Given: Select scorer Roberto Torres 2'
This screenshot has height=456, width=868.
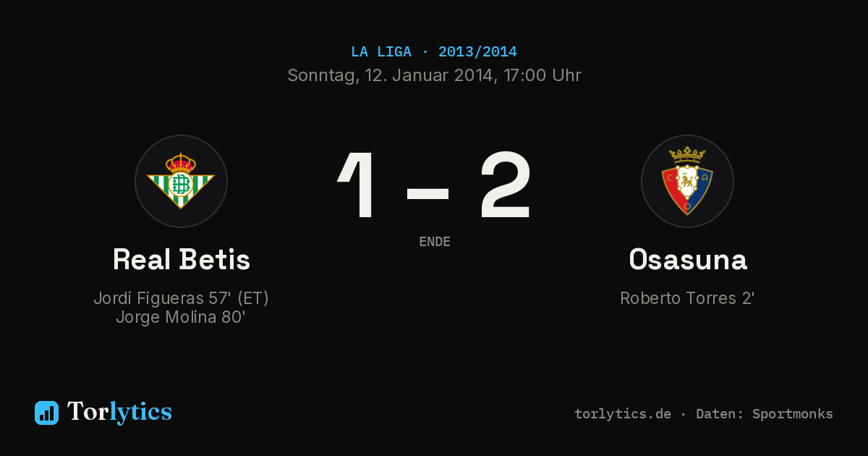Looking at the screenshot, I should click(687, 298).
